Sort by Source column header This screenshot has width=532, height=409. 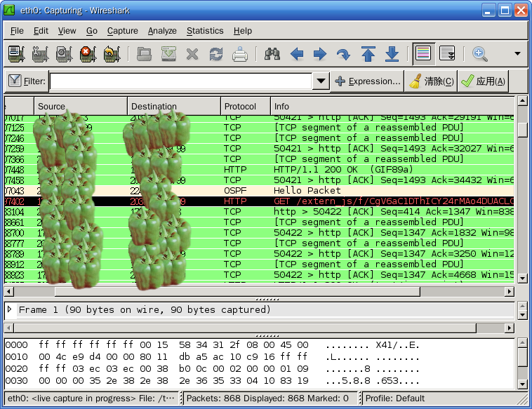point(81,106)
